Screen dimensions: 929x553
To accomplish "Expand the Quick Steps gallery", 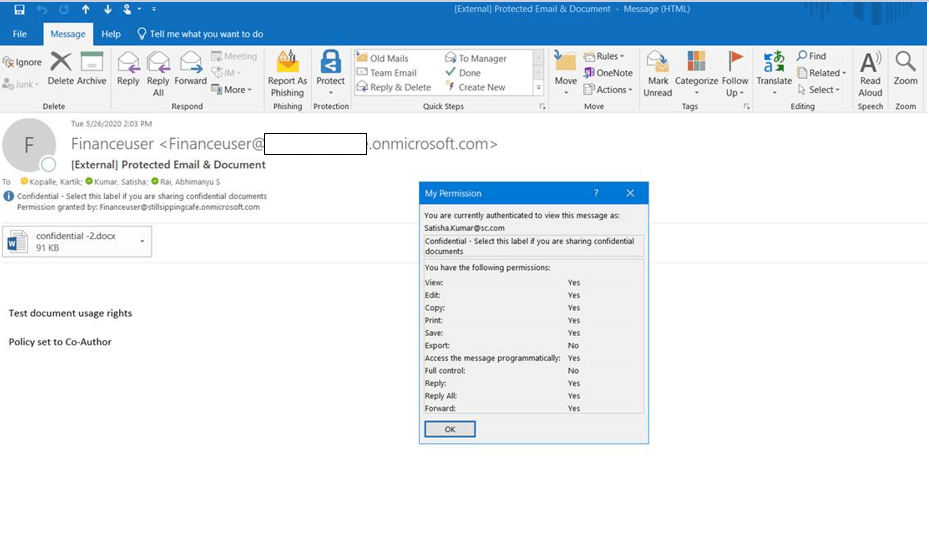I will click(539, 88).
